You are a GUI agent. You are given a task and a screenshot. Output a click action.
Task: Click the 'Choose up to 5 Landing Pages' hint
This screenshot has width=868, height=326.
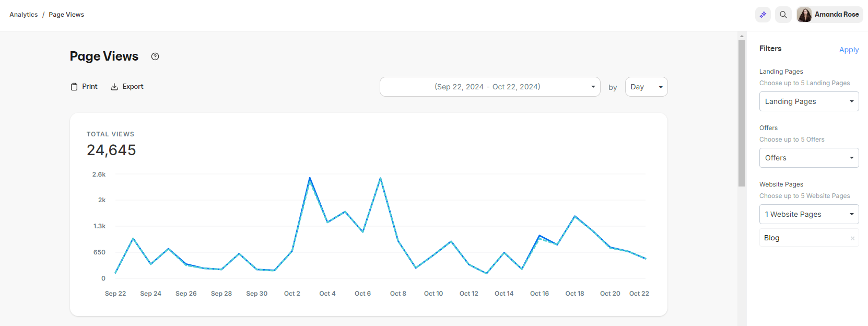805,83
